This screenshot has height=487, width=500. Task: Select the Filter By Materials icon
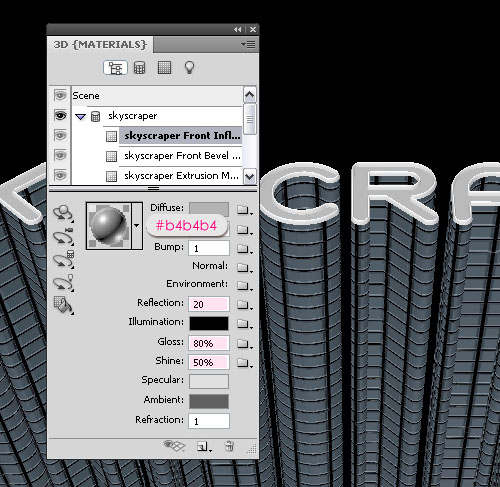point(164,68)
